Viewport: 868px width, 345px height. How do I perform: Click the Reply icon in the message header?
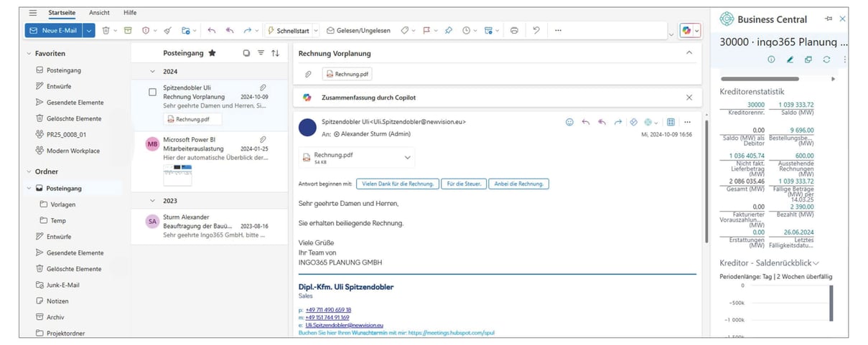point(586,122)
